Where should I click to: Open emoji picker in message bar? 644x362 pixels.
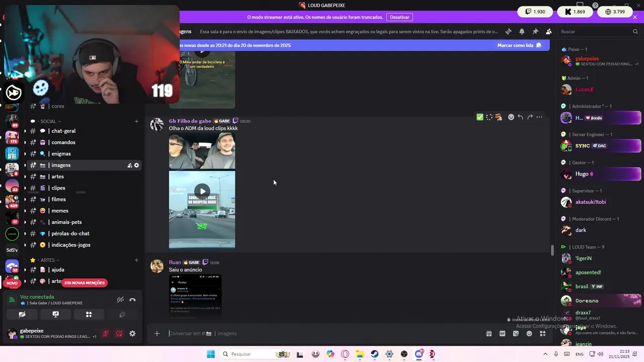click(529, 333)
